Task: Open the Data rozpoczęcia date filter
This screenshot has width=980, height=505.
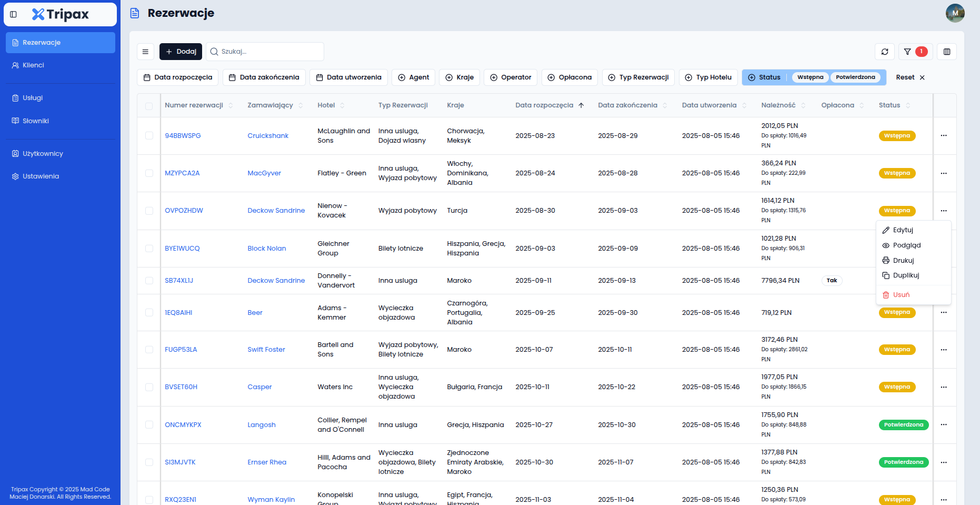Action: coord(177,77)
